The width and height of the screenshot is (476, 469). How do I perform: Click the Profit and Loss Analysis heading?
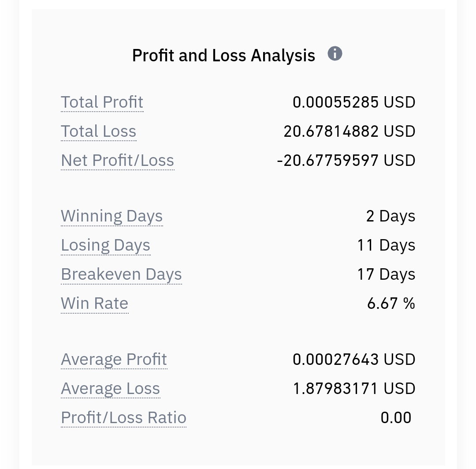point(224,56)
